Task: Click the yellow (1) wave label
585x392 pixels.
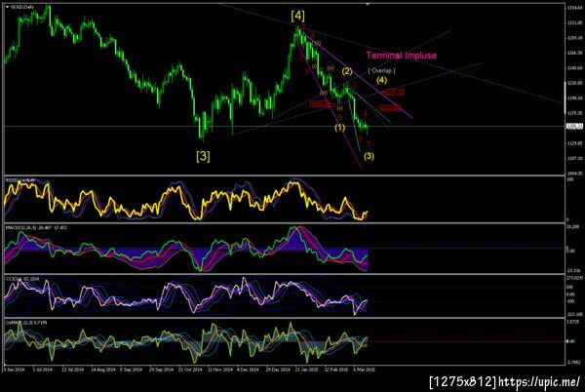Action: coord(339,128)
